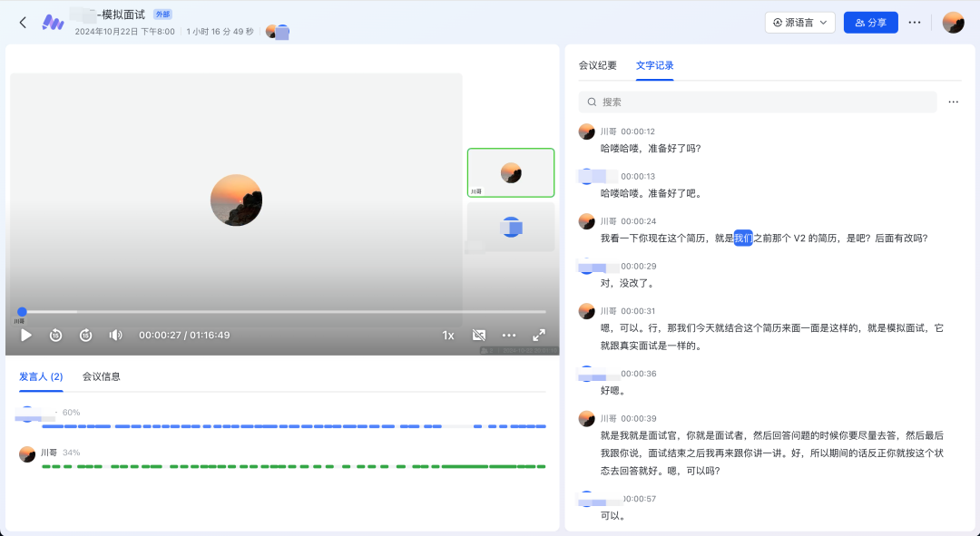The image size is (980, 536).
Task: Rewind the video 15 seconds
Action: pyautogui.click(x=55, y=336)
